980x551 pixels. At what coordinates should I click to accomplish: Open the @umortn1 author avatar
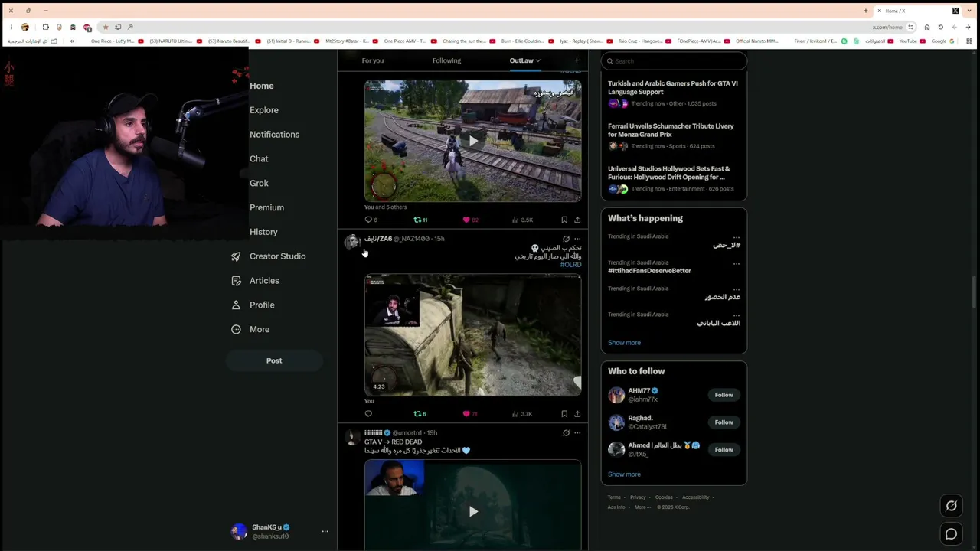click(352, 437)
